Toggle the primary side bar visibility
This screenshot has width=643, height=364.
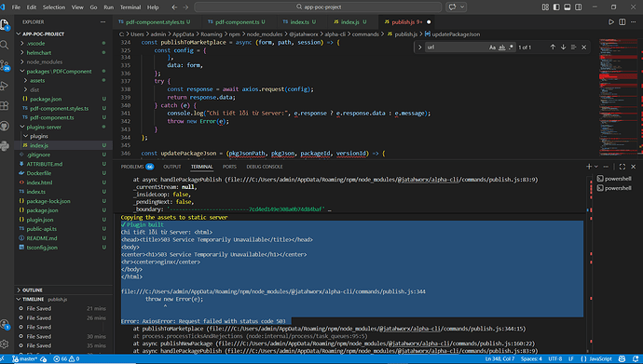[x=556, y=7]
